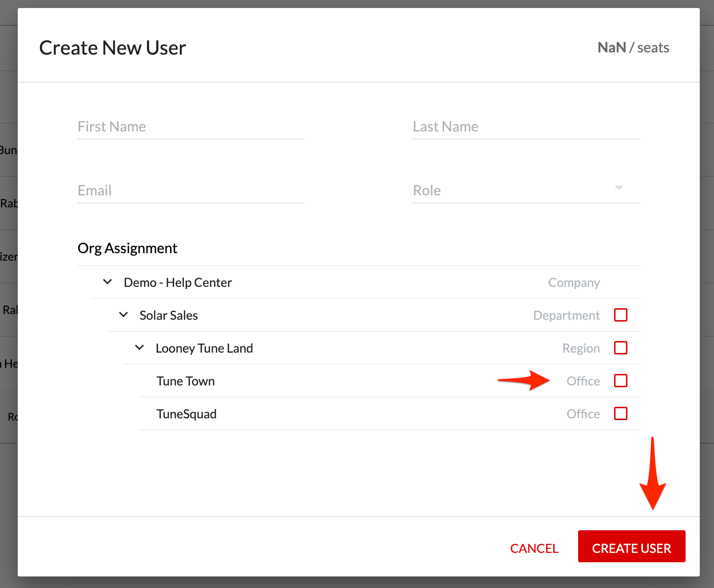Click the Demo - Help Center label
This screenshot has height=588, width=714.
[x=178, y=282]
